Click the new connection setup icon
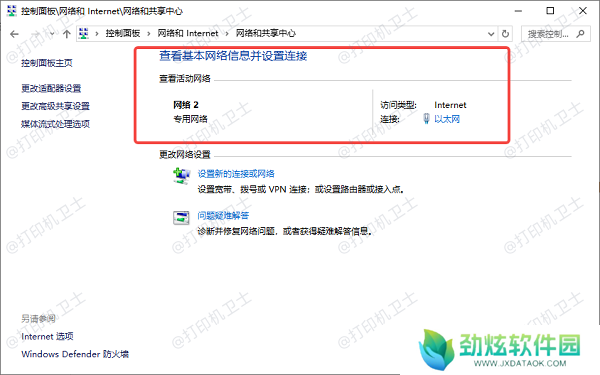 (x=181, y=176)
